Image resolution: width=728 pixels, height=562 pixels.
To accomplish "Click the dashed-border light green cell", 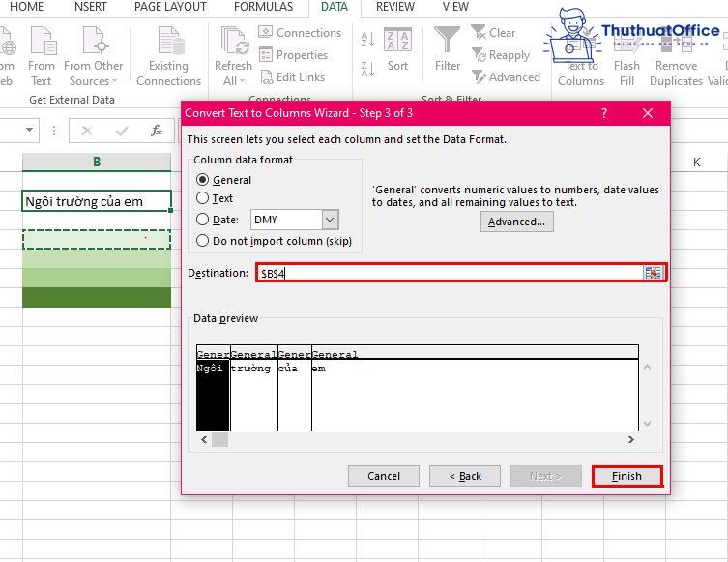I will (97, 240).
